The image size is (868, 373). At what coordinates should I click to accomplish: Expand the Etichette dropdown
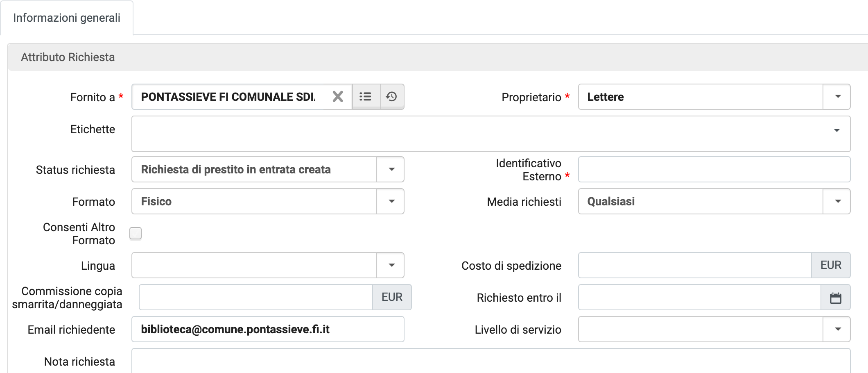[836, 130]
